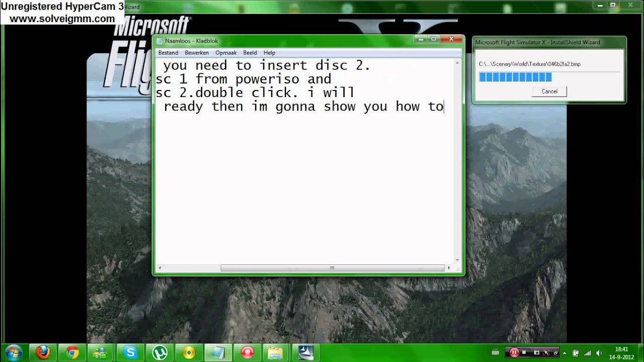
Task: Click the scroll-down arrow in Kladblok
Action: point(457,260)
